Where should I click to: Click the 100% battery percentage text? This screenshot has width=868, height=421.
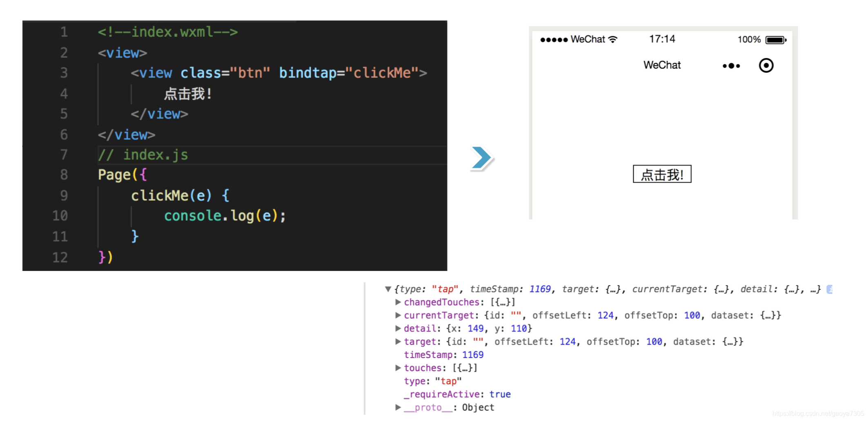tap(749, 40)
